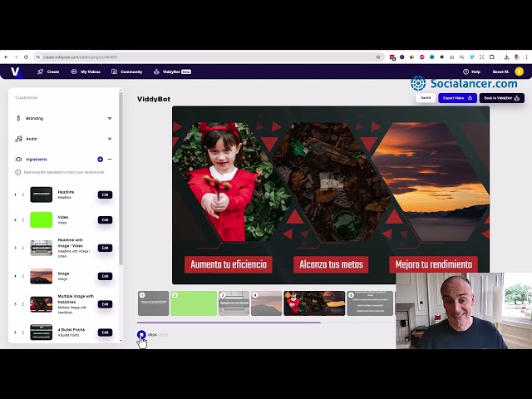Click the Viddyoze extension V icon
Image resolution: width=532 pixels, height=399 pixels.
[x=471, y=57]
